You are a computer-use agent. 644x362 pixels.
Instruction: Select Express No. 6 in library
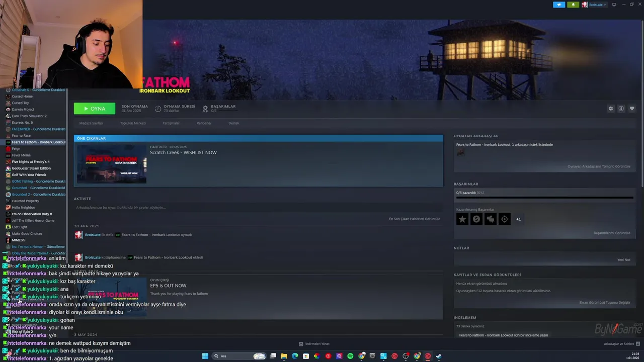click(x=22, y=123)
